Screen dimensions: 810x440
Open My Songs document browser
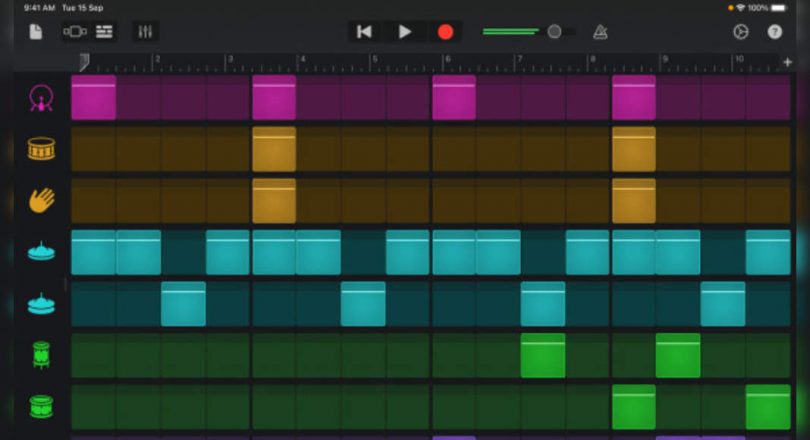(36, 32)
